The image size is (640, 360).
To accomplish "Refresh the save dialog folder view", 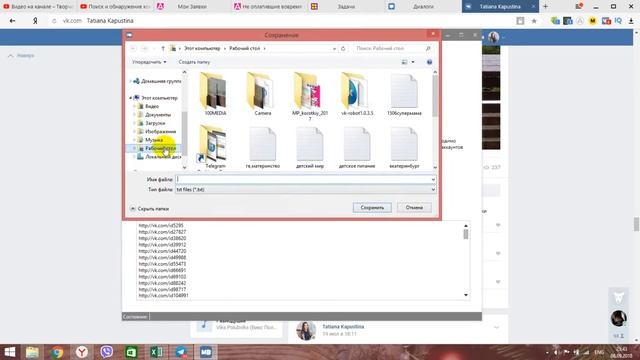I will [x=343, y=49].
